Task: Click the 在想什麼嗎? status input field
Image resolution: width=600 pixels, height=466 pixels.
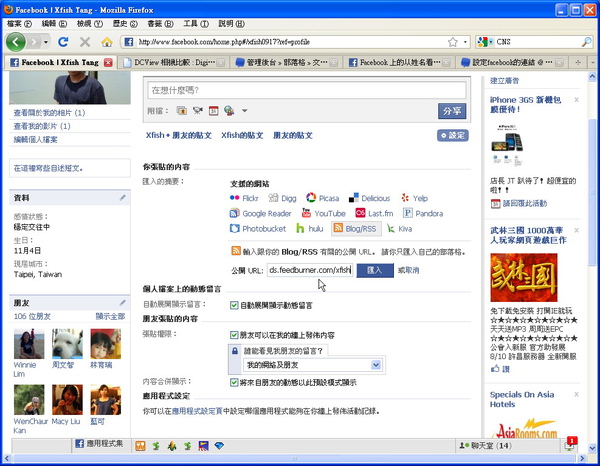Action: pyautogui.click(x=307, y=90)
